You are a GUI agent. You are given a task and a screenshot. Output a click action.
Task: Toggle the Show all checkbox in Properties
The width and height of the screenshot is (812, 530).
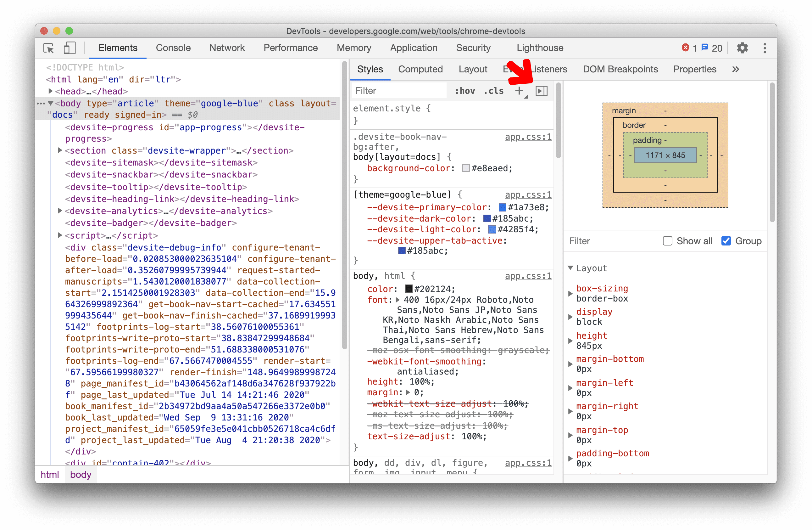666,241
